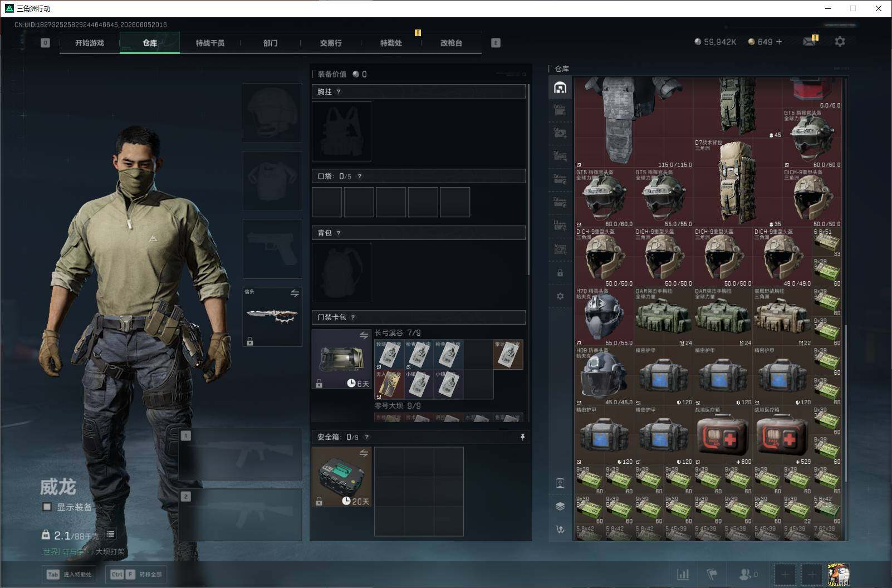Open the 特勤处 tab
Viewport: 892px width, 588px height.
[x=391, y=43]
